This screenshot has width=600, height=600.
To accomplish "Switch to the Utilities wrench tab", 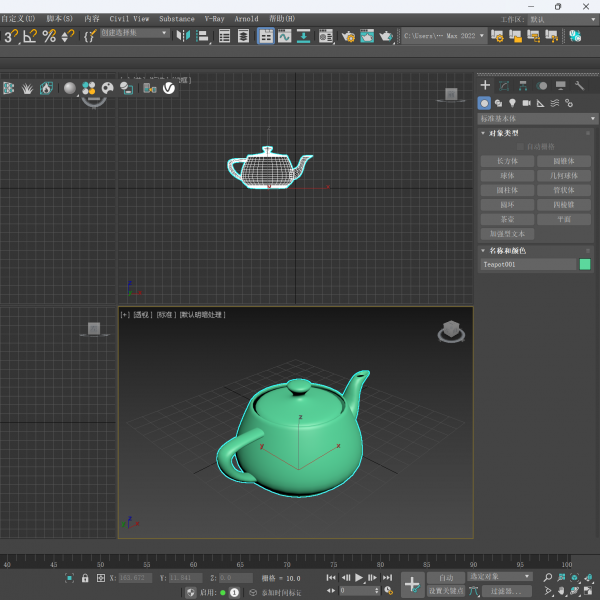I will click(579, 85).
